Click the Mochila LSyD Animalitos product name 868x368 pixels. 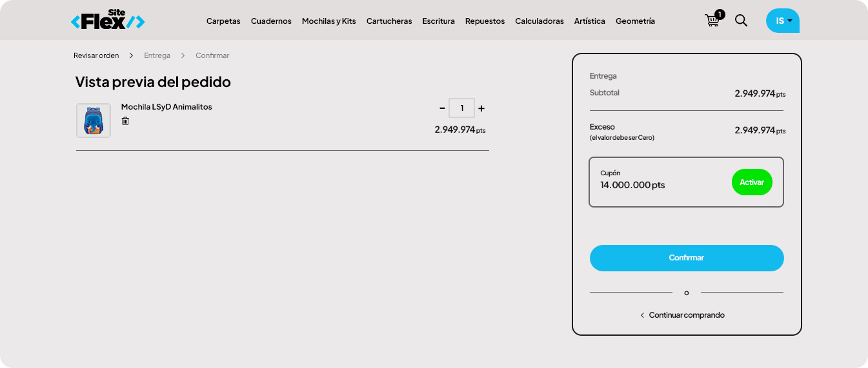point(167,107)
